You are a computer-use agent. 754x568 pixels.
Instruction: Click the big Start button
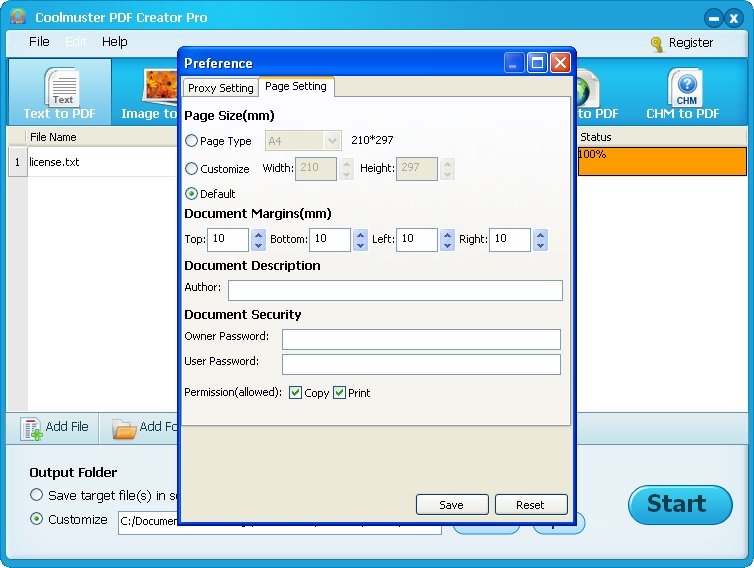(680, 505)
